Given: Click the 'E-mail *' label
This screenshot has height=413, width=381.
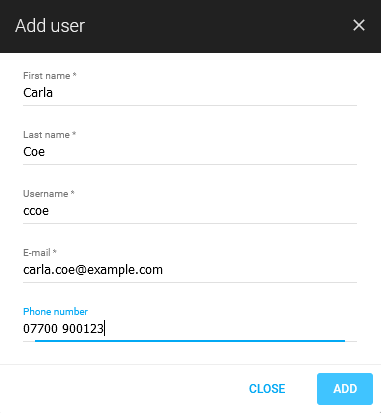Looking at the screenshot, I should [x=40, y=253].
